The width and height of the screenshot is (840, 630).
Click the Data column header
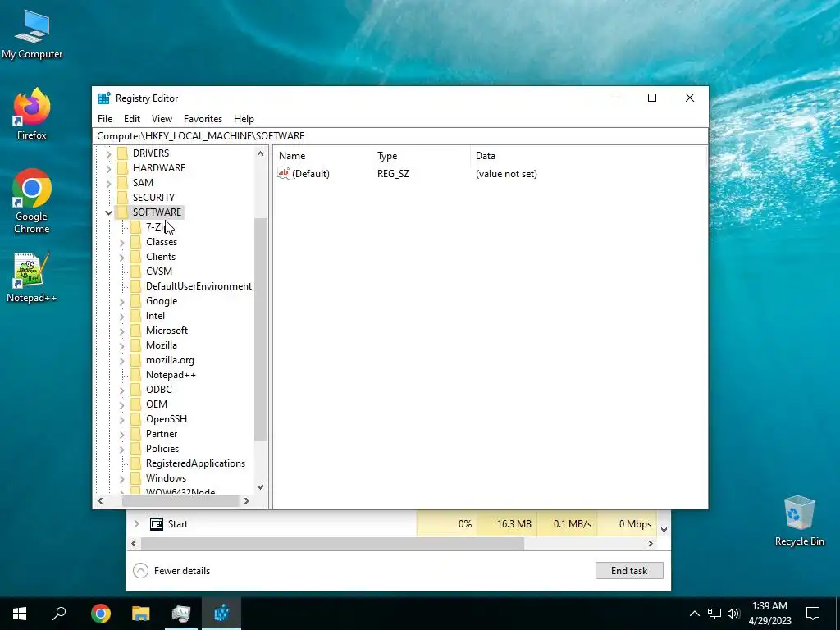pyautogui.click(x=588, y=156)
